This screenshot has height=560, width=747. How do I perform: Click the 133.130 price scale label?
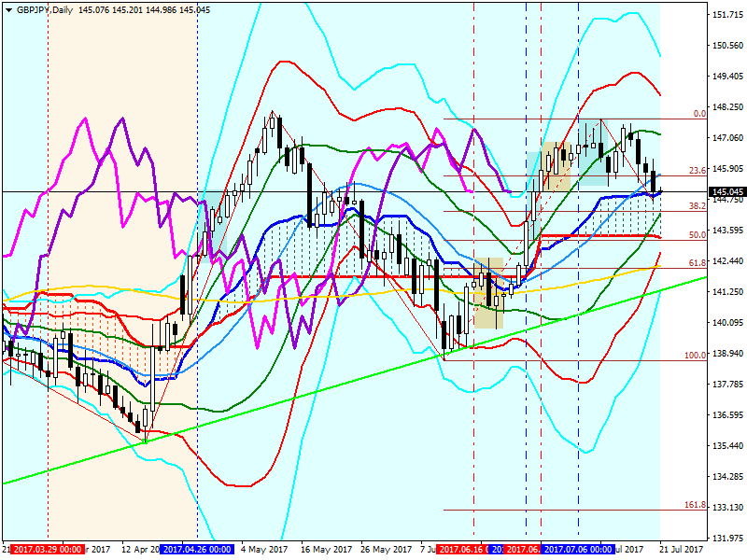727,507
